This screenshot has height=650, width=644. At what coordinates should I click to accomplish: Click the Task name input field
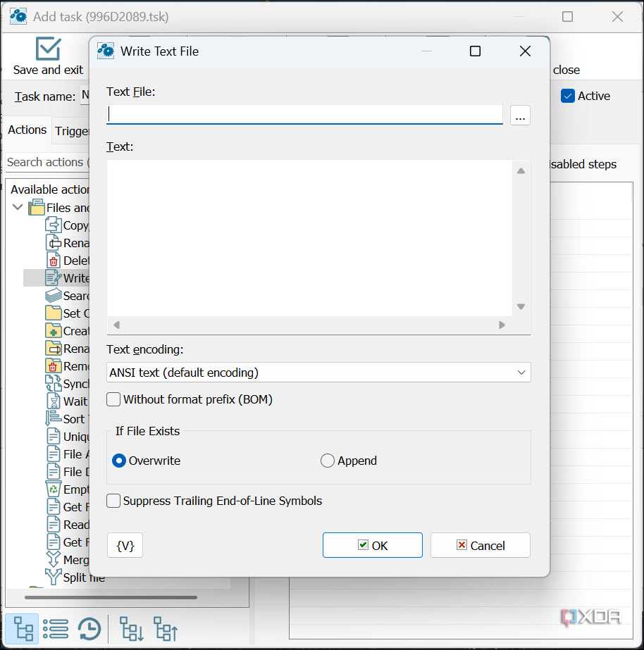(85, 96)
